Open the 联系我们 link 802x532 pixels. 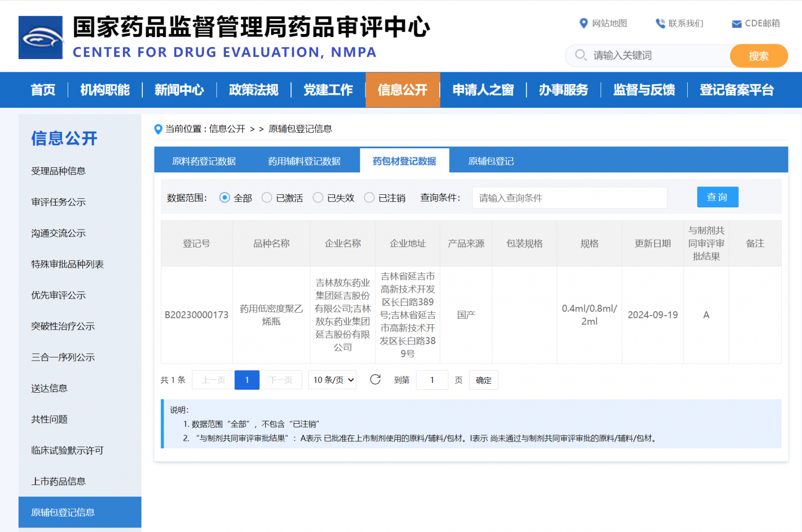[x=686, y=24]
